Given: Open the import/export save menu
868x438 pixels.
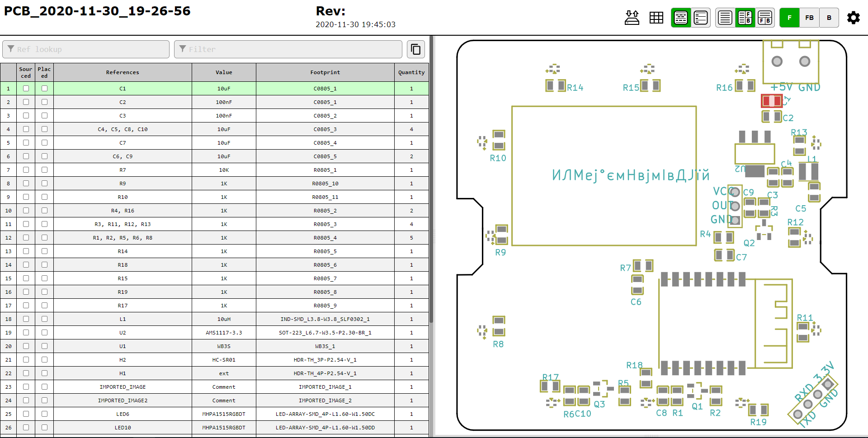Looking at the screenshot, I should (632, 18).
